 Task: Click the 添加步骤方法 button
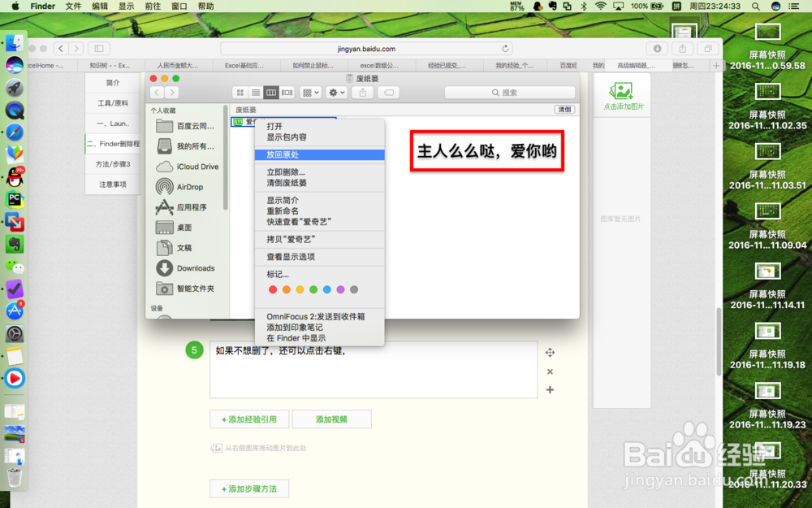coord(249,490)
